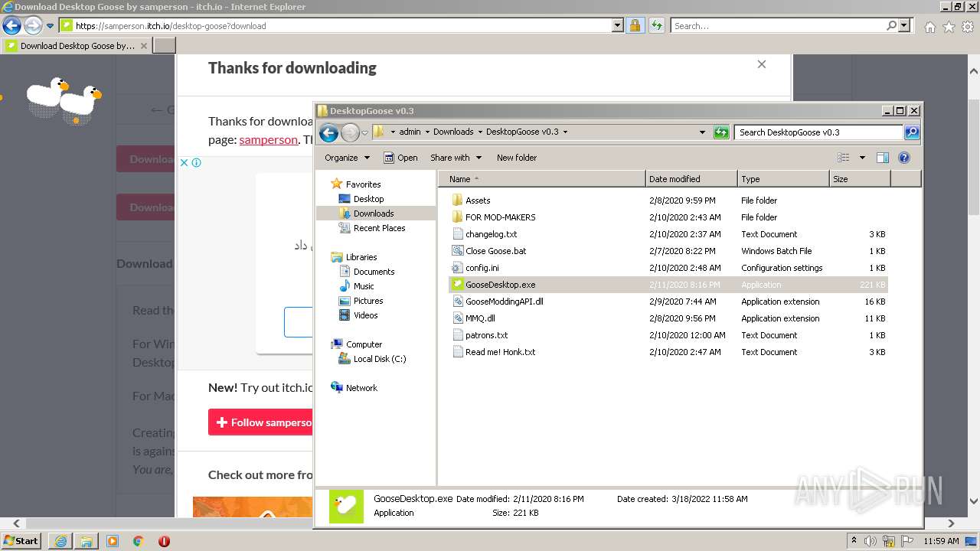This screenshot has height=551, width=980.
Task: Open a new IE tab
Action: 165,46
